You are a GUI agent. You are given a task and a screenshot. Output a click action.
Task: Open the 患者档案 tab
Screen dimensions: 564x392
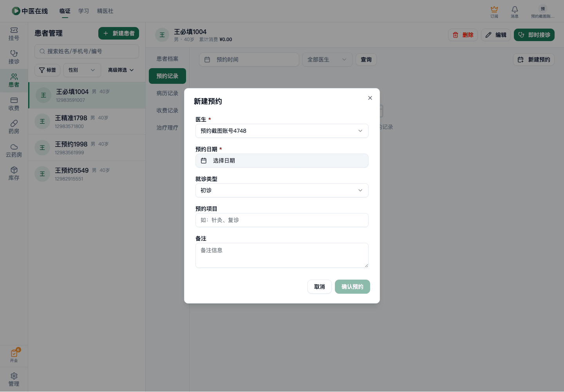click(167, 59)
